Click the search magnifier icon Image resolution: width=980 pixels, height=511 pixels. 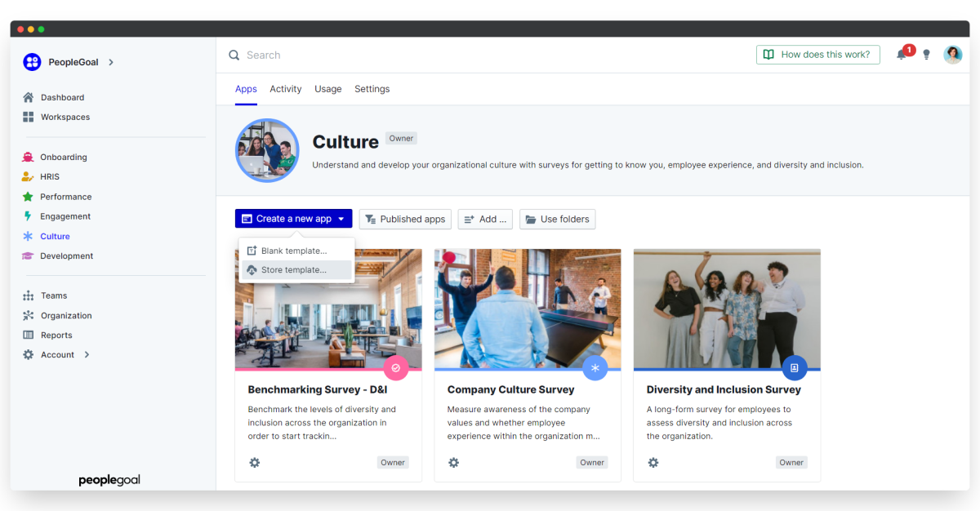pos(234,55)
